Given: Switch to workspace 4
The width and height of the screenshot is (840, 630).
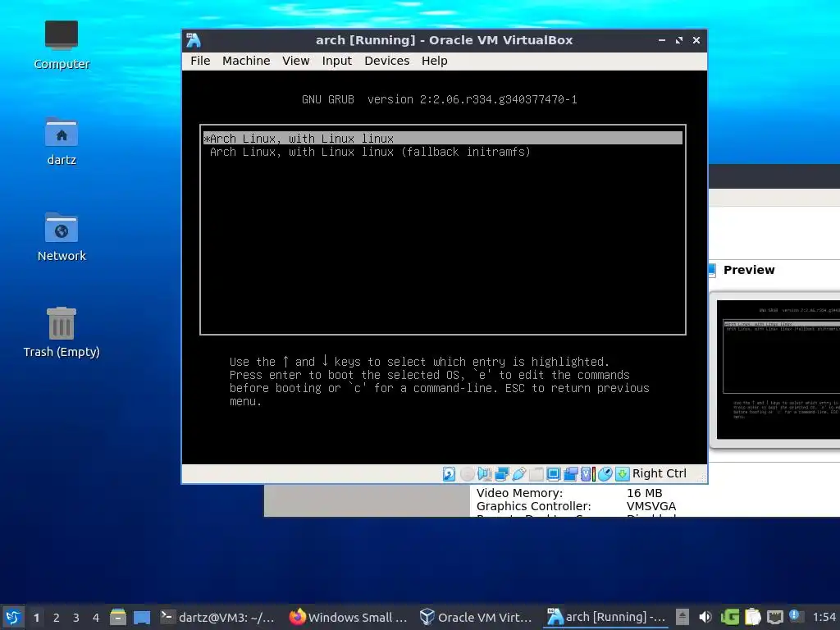Looking at the screenshot, I should point(96,618).
